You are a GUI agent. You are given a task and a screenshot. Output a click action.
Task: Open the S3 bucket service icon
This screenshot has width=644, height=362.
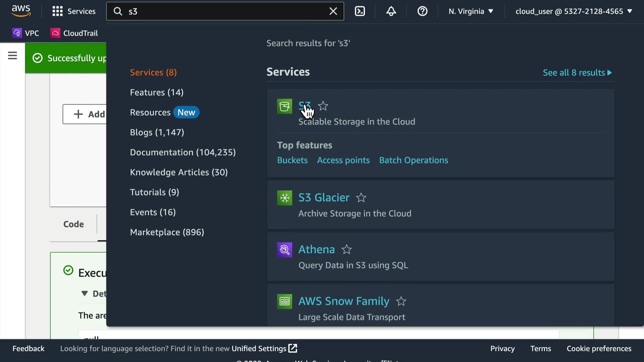[x=284, y=107]
